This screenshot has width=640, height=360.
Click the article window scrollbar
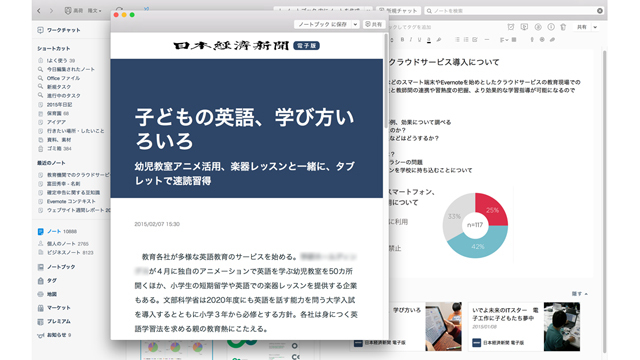386,82
